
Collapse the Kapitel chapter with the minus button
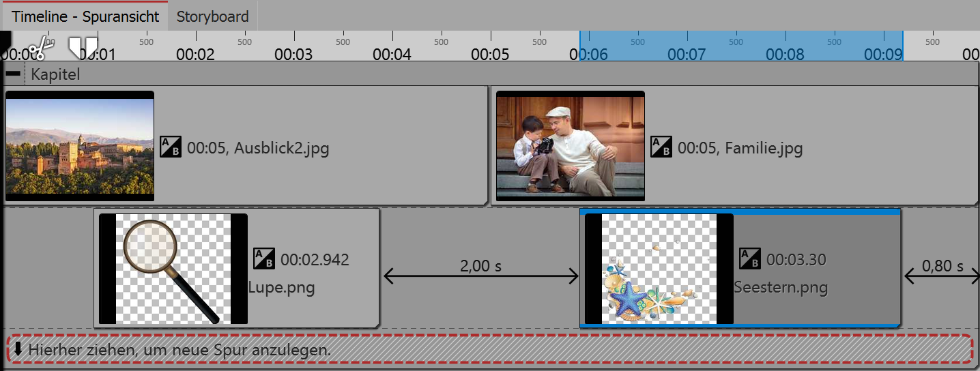pos(13,74)
